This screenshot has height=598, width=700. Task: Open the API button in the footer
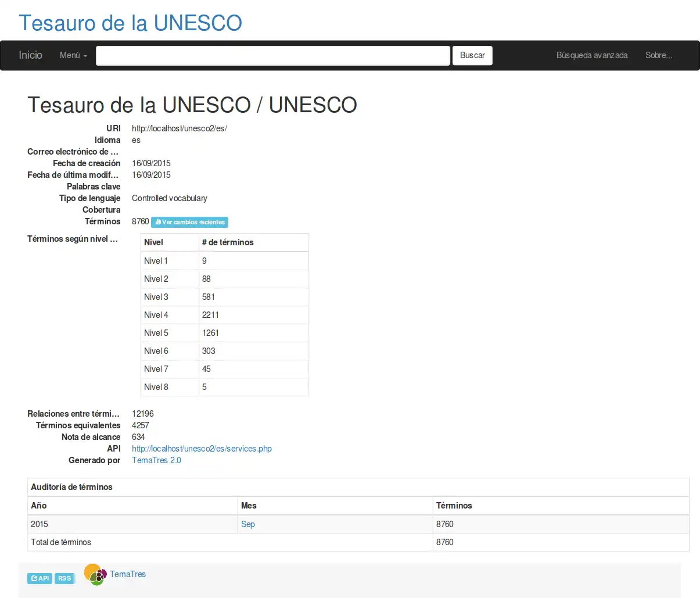pyautogui.click(x=40, y=578)
